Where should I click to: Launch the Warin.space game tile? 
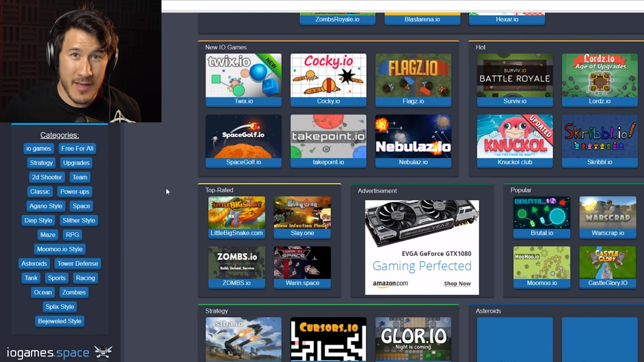[302, 267]
